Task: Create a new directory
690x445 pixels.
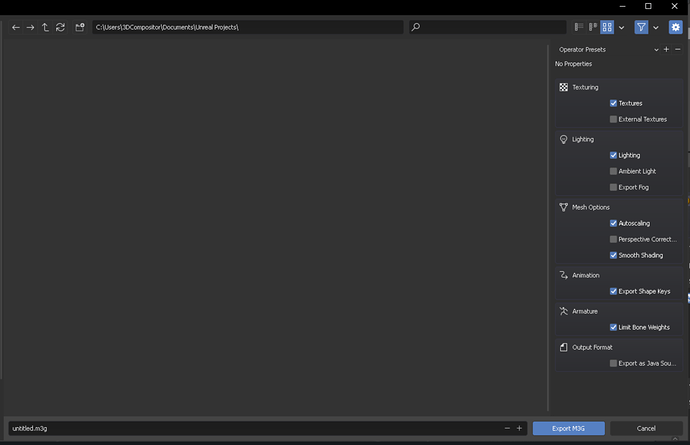Action: [x=80, y=27]
